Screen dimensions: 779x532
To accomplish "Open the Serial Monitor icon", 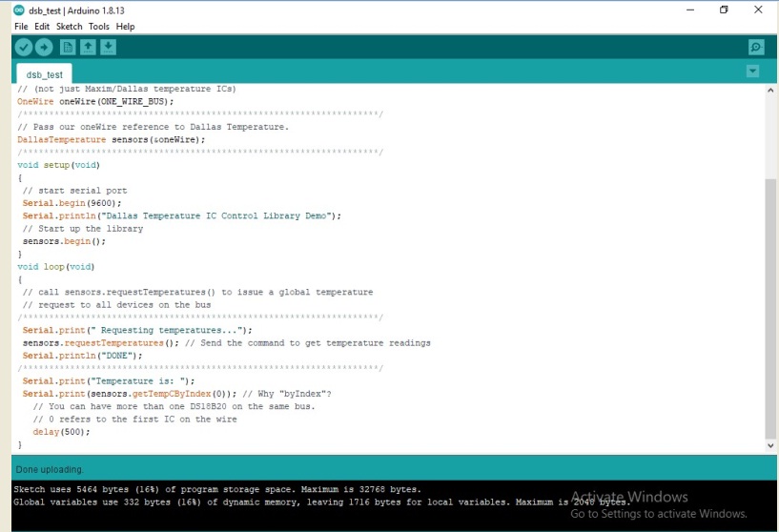I will pyautogui.click(x=756, y=47).
